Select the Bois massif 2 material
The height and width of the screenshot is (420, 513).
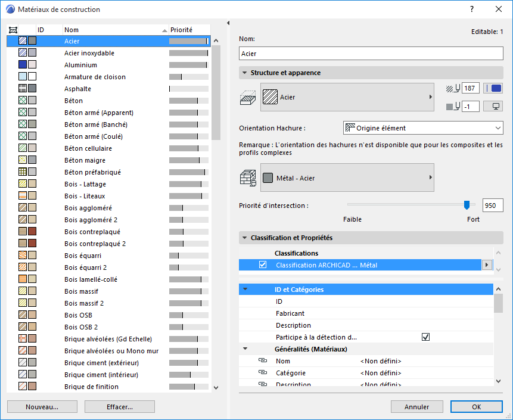coord(108,303)
